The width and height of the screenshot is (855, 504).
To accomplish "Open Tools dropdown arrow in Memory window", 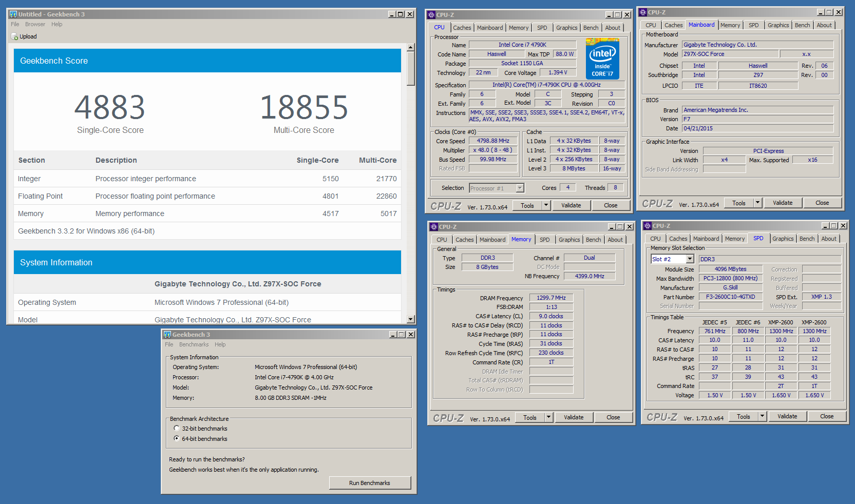I will point(548,418).
